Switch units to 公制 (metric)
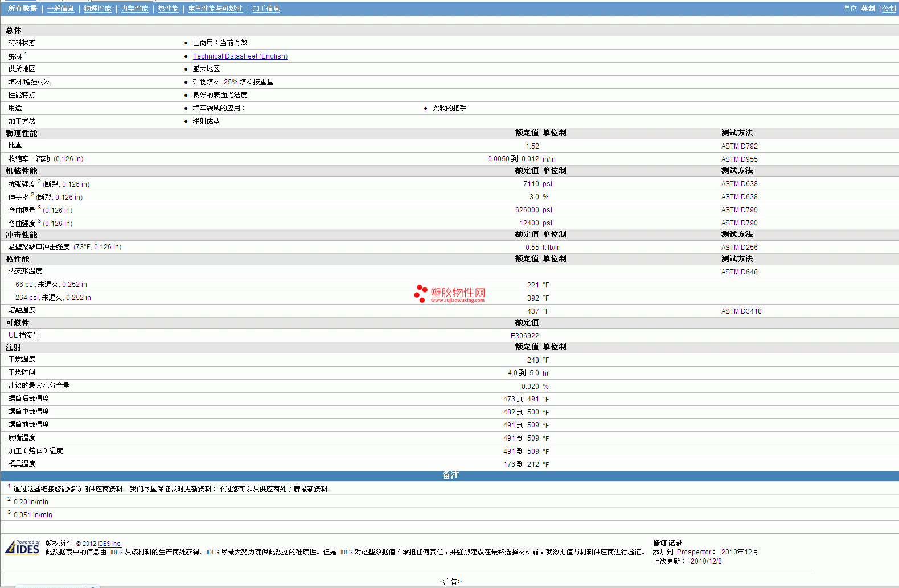This screenshot has width=899, height=588. point(889,9)
